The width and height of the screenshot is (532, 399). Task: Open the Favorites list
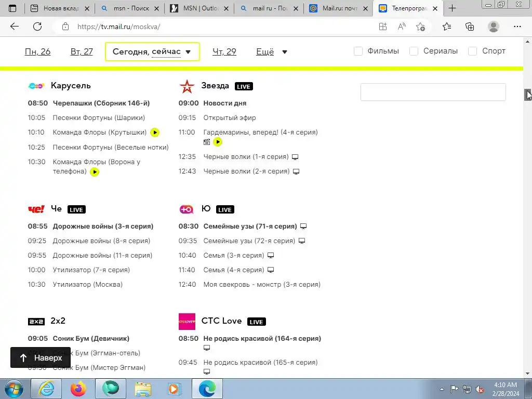[x=447, y=26]
